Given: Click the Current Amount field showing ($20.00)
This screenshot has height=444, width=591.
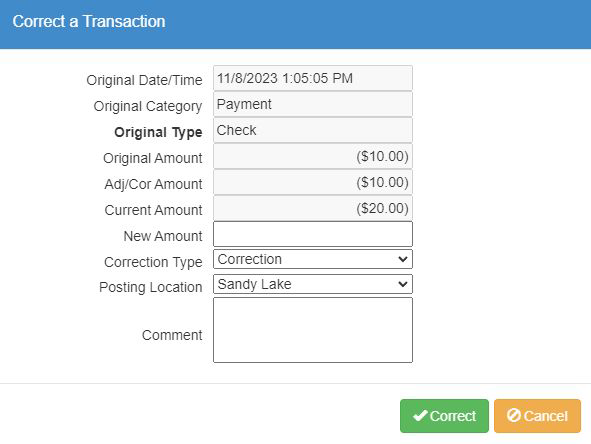Looking at the screenshot, I should 313,208.
